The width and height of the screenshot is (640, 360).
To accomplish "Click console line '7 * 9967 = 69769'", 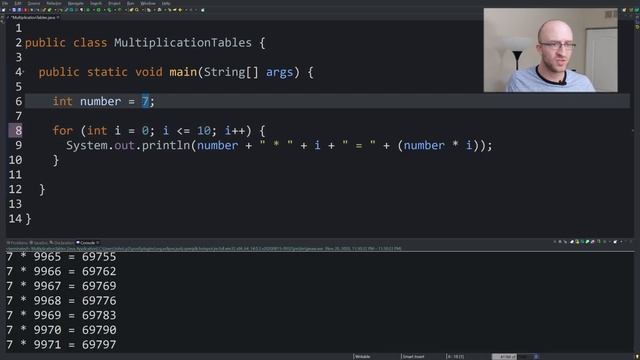I will pos(61,286).
